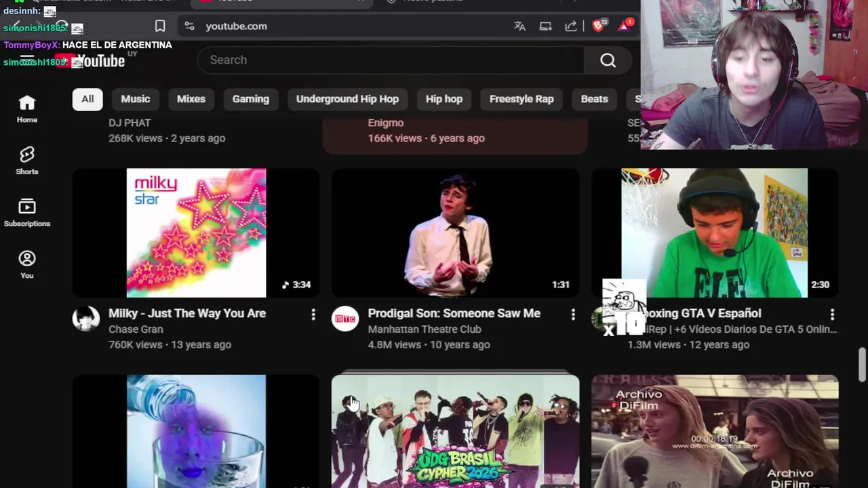868x488 pixels.
Task: Bookmark this page in the address bar
Action: click(160, 26)
